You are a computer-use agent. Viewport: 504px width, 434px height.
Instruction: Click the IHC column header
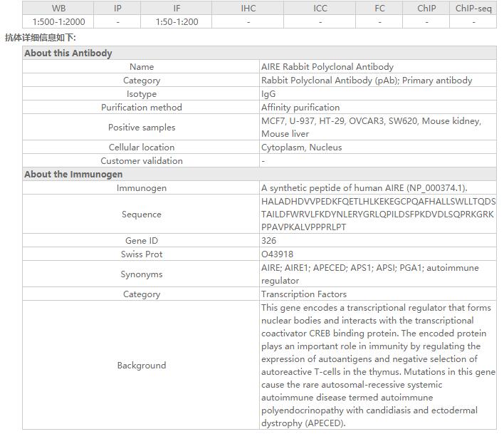[x=248, y=9]
